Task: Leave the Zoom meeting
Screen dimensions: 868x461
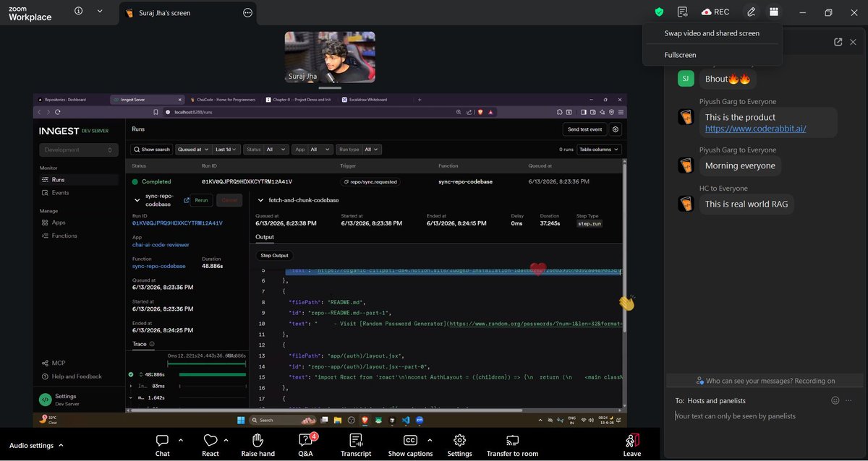Action: coord(631,445)
